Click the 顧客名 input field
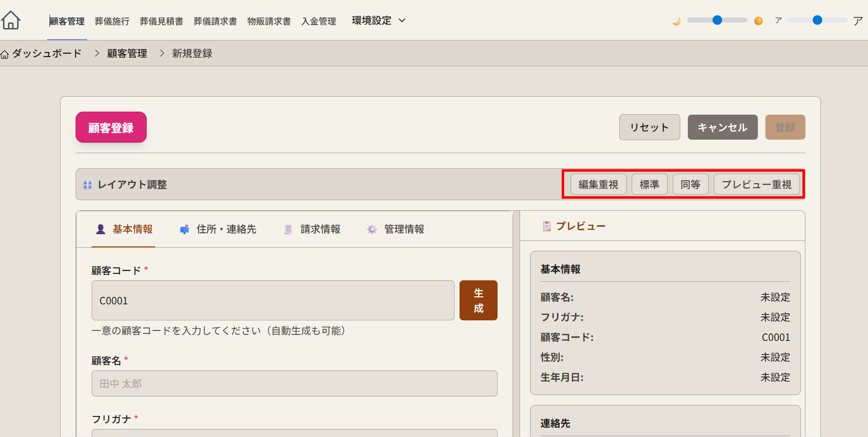The height and width of the screenshot is (437, 868). tap(294, 383)
